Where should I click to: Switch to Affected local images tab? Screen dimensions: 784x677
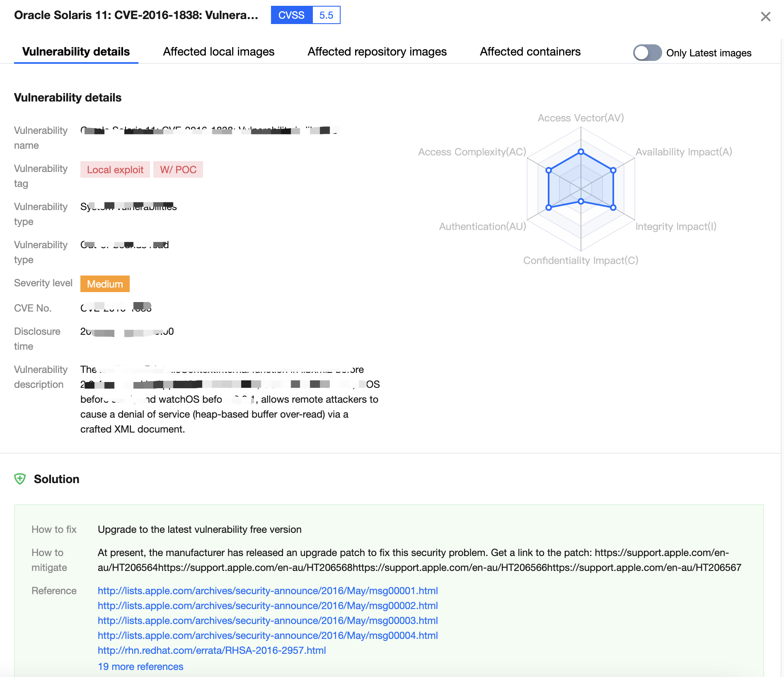219,51
